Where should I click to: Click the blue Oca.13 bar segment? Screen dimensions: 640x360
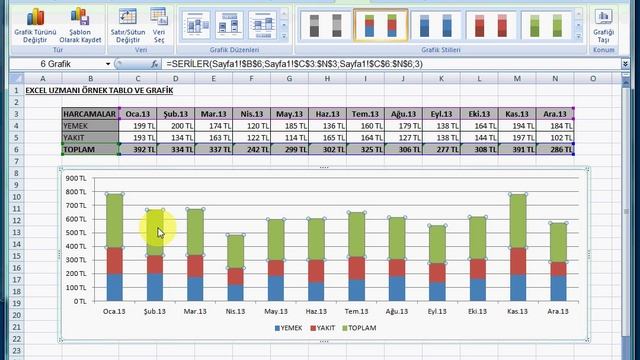pos(114,288)
